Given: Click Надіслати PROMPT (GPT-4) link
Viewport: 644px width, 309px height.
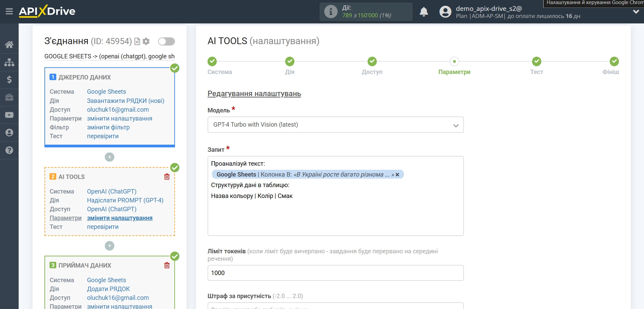Looking at the screenshot, I should pyautogui.click(x=125, y=200).
